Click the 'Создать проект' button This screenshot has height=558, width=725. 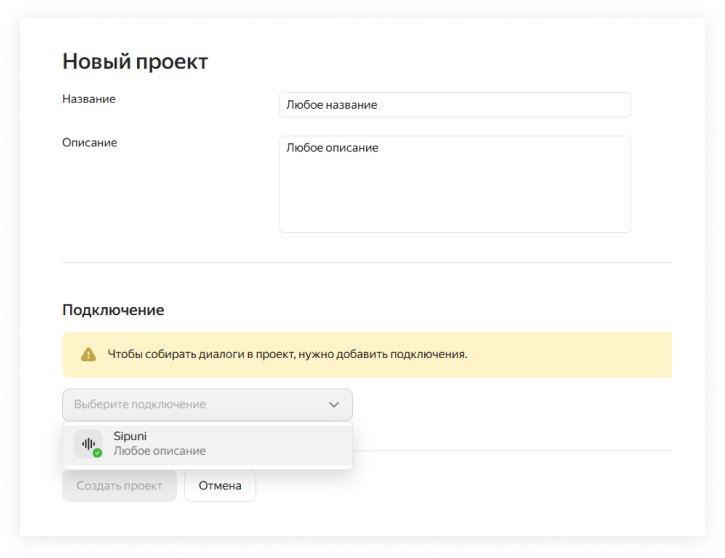click(119, 485)
